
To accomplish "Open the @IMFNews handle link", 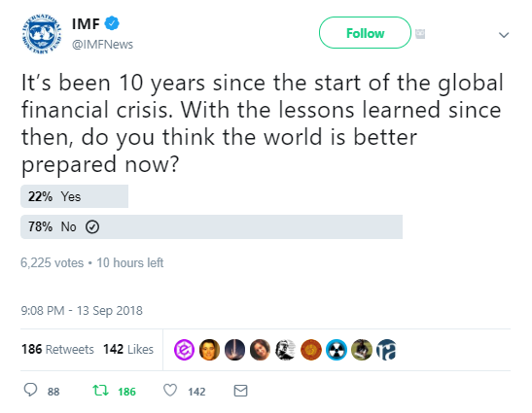I will (x=102, y=45).
